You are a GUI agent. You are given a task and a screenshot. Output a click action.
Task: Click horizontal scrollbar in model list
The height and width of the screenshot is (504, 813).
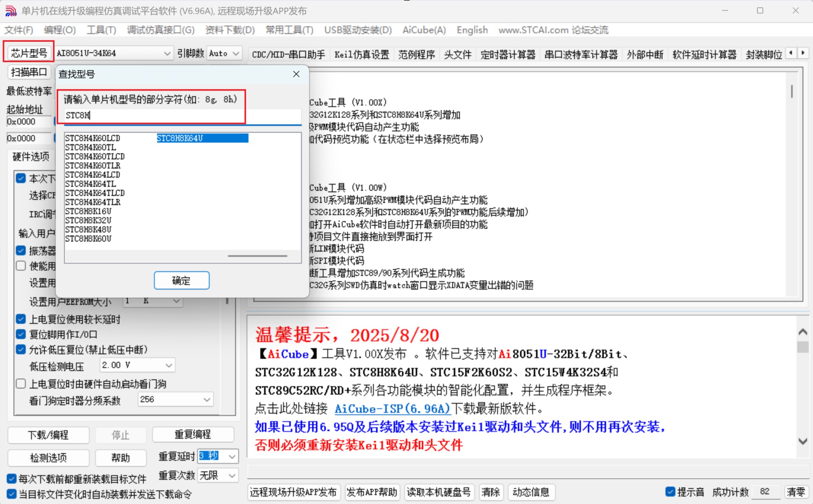257,256
